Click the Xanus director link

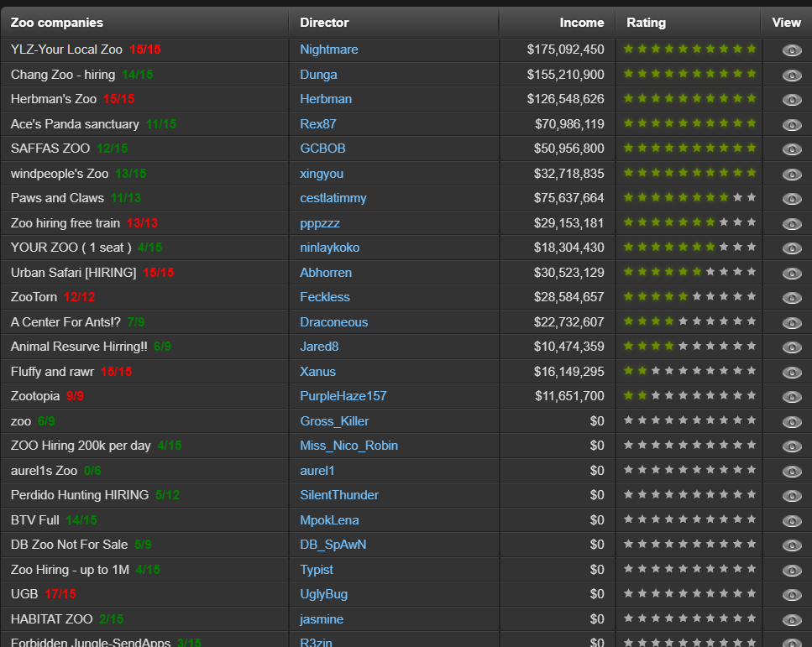pos(316,371)
